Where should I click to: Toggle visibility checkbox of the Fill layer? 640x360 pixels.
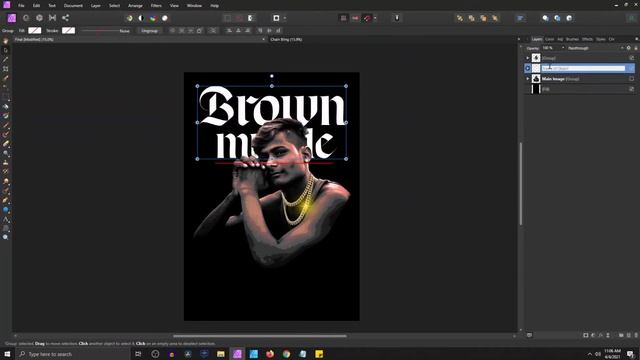pos(631,89)
